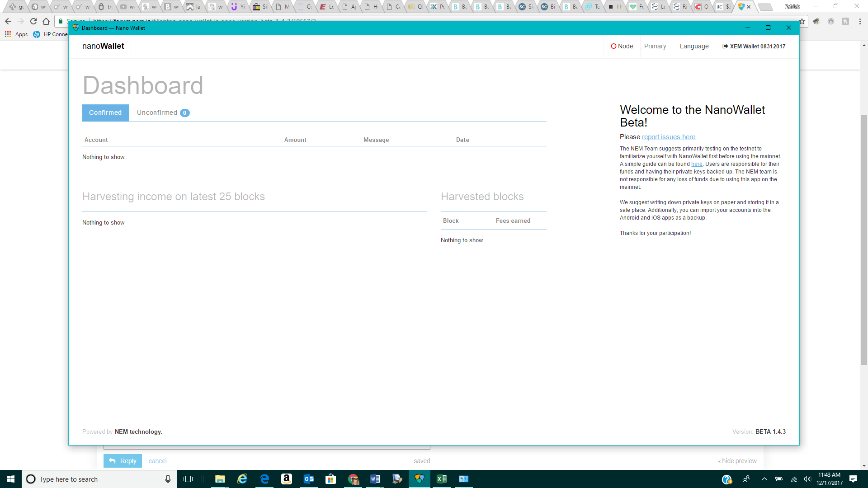Click the BETA 1.4.3 version text
The width and height of the screenshot is (868, 488).
pyautogui.click(x=770, y=432)
